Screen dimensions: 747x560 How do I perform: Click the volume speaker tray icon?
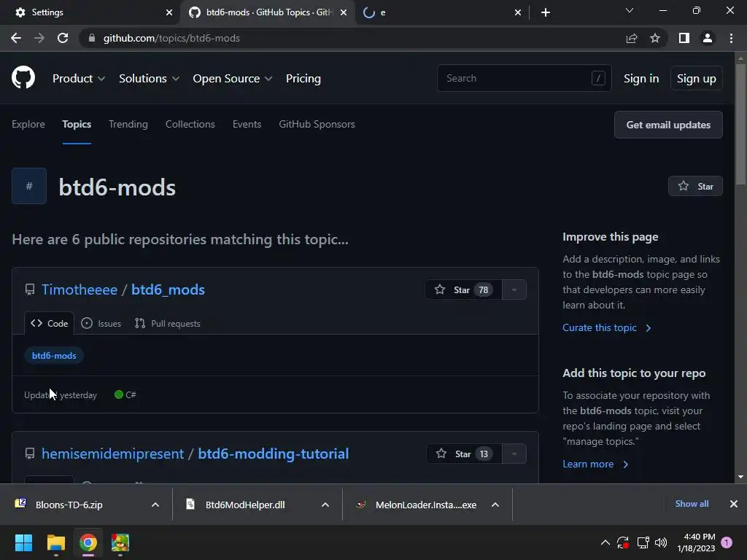point(661,542)
